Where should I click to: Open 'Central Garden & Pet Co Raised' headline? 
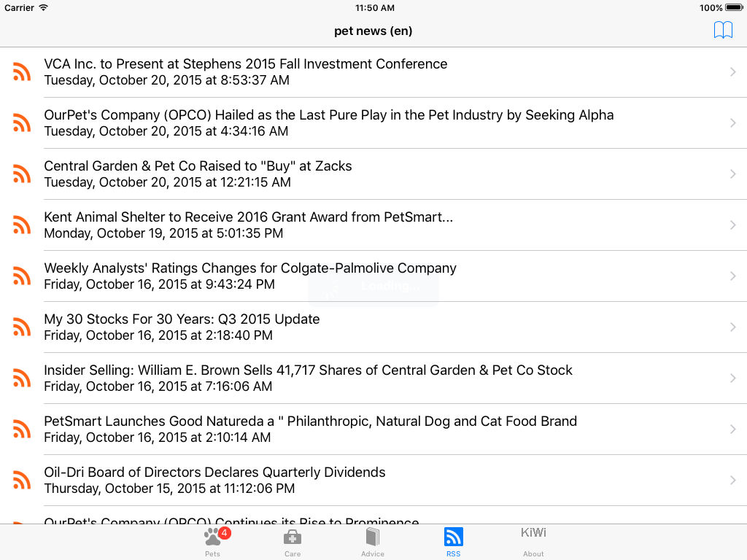tap(198, 166)
